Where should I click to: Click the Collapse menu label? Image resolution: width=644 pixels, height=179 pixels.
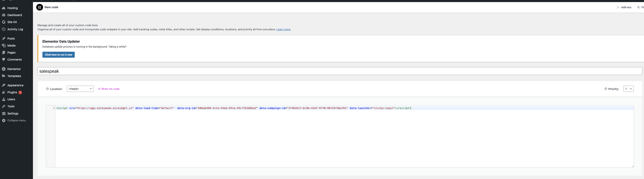(x=16, y=121)
